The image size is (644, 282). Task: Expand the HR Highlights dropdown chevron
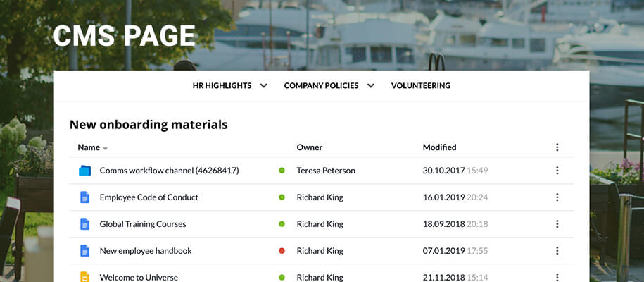point(263,86)
